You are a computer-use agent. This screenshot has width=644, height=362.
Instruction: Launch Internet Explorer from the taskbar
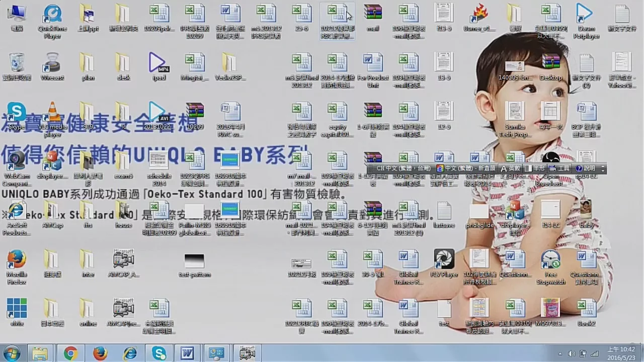(x=130, y=353)
